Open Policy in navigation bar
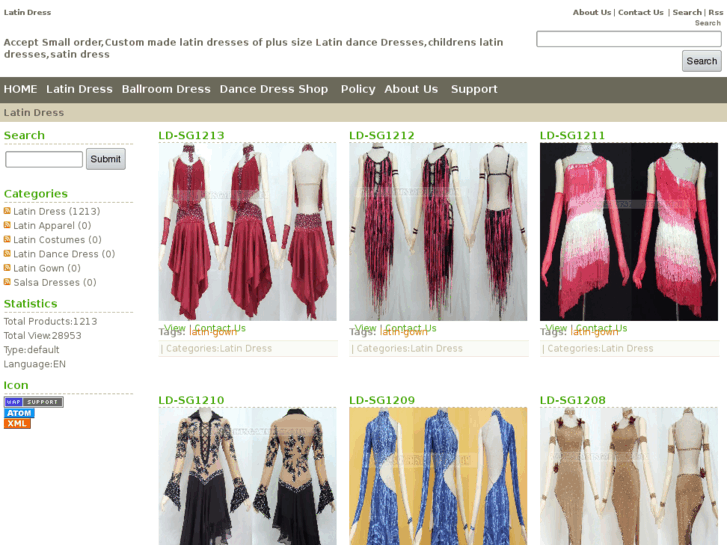 [358, 89]
